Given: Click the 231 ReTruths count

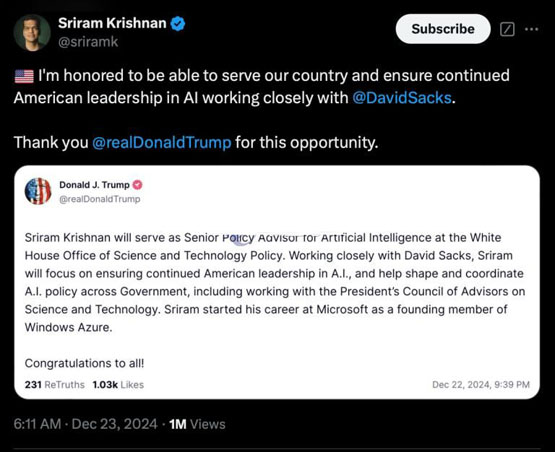Looking at the screenshot, I should (55, 385).
